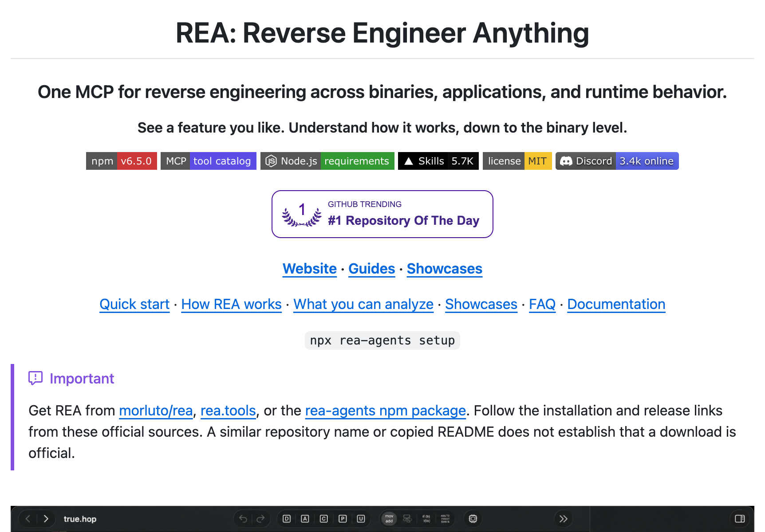Open Showcases link between analyze and FAQ

[481, 304]
